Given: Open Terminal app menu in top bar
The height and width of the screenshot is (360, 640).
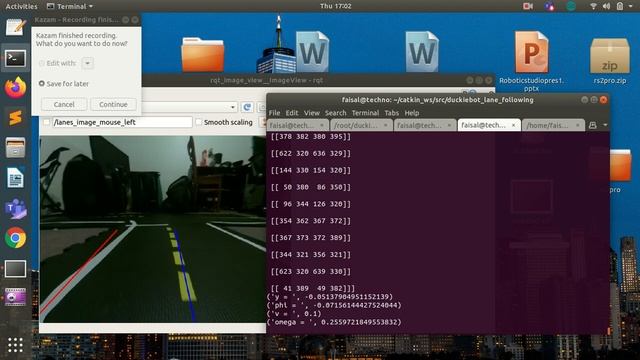Looking at the screenshot, I should 70,6.
